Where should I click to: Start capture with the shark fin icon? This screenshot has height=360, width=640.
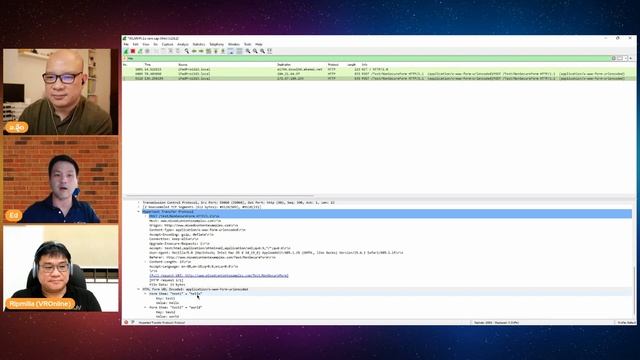click(126, 51)
